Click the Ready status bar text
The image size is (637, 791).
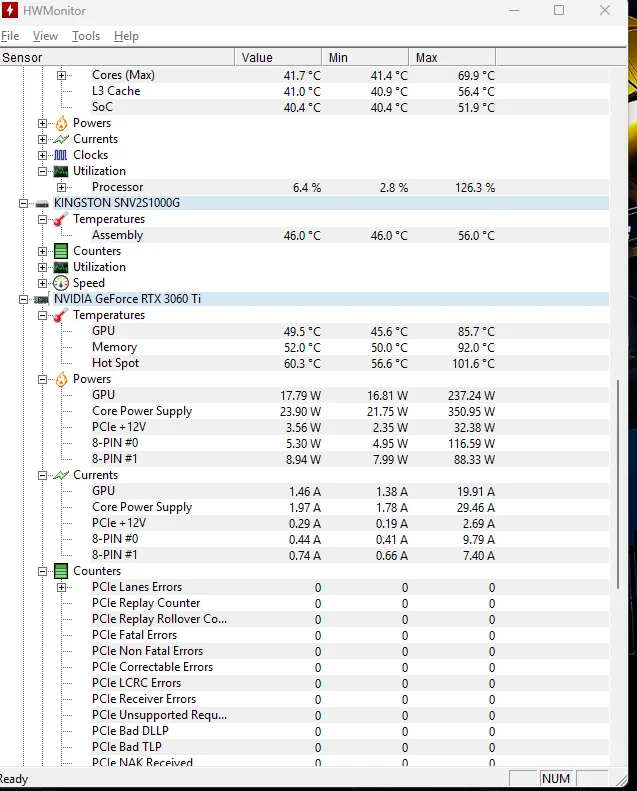[x=14, y=779]
